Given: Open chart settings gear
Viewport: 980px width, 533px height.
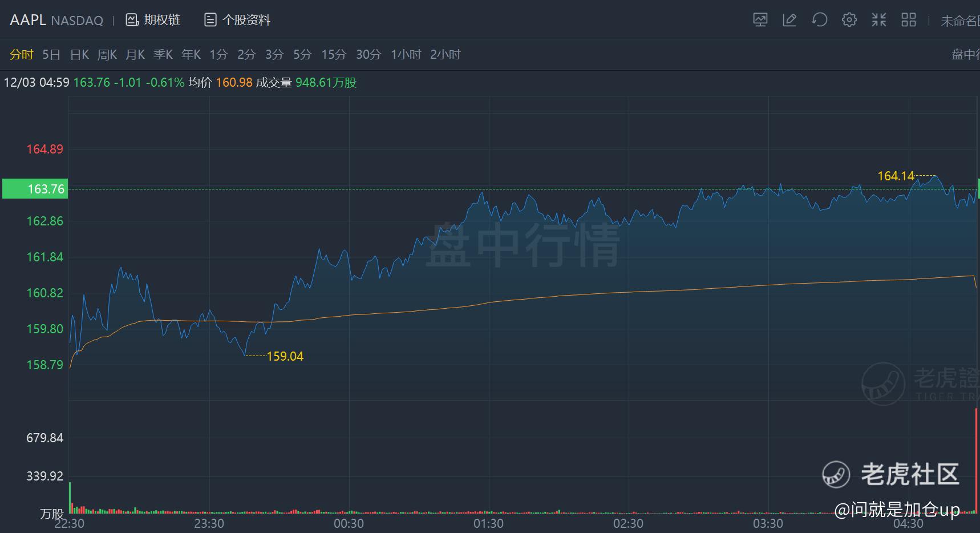Looking at the screenshot, I should coord(849,20).
